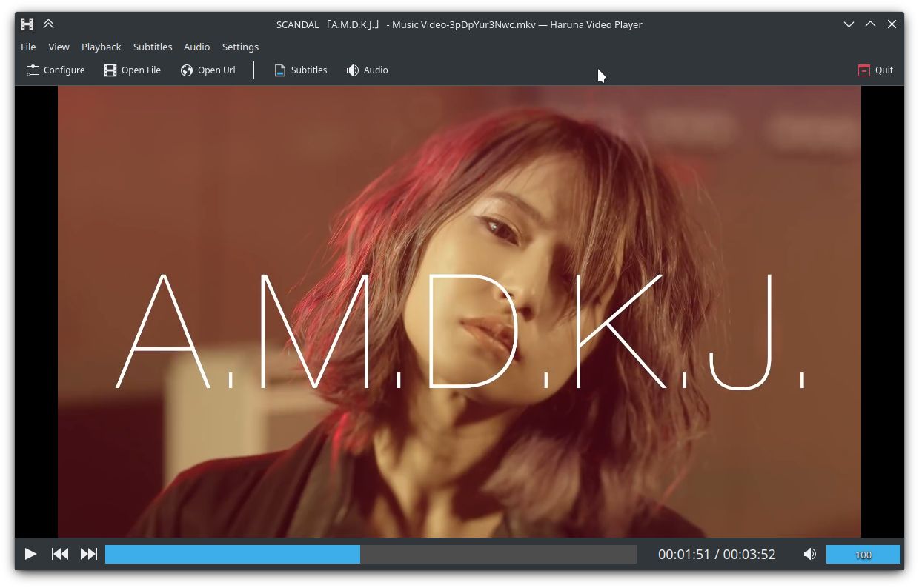Open the Subtitles toolbar icon

279,70
